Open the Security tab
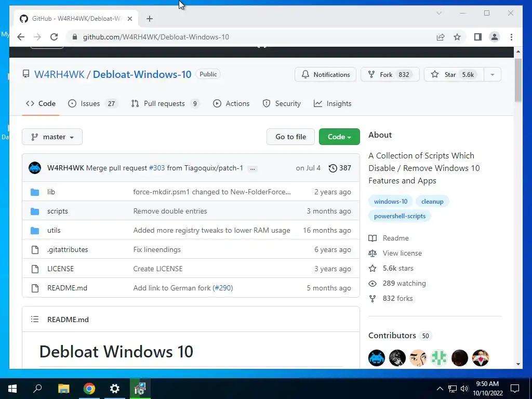 282,103
